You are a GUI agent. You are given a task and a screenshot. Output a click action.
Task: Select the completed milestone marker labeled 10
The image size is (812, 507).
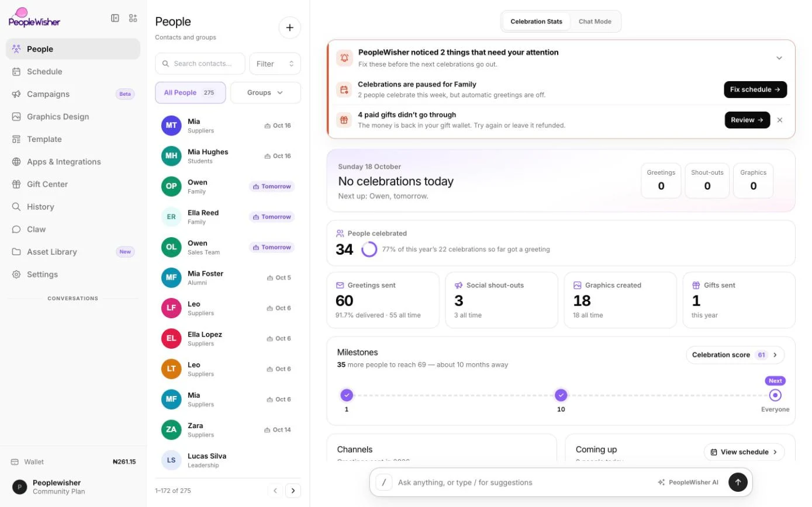pos(561,395)
